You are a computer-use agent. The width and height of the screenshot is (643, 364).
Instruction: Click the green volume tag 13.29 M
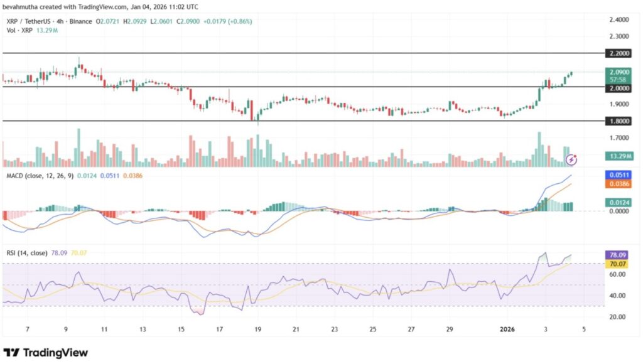click(619, 155)
